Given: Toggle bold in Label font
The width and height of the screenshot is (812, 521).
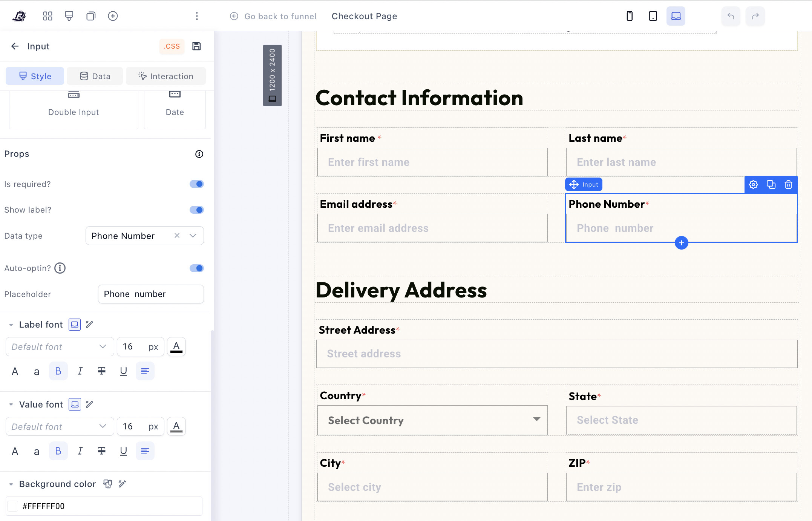Looking at the screenshot, I should pyautogui.click(x=58, y=371).
